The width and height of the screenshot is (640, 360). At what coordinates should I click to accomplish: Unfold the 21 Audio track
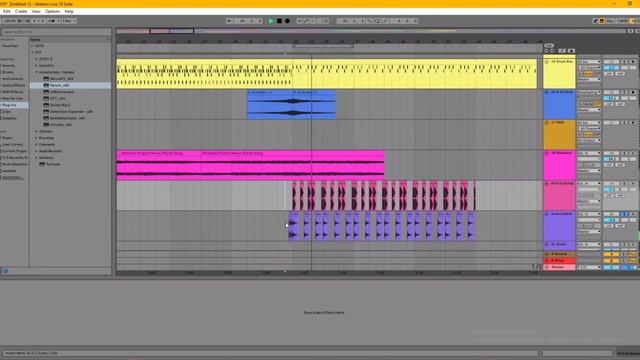(x=547, y=244)
